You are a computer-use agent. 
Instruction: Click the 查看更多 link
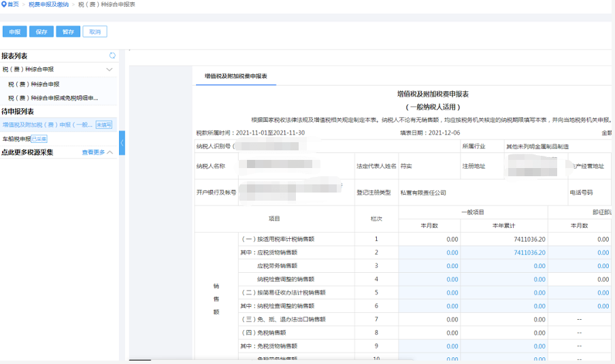pos(93,152)
